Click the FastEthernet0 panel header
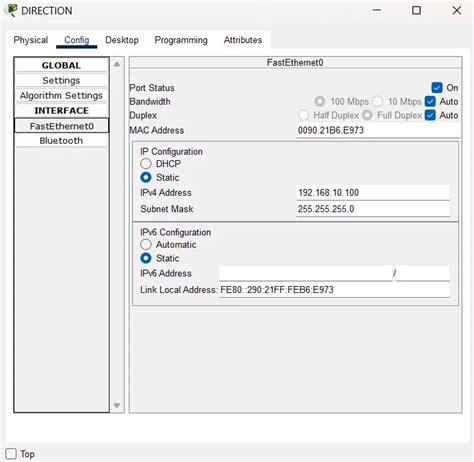Screen dimensions: 474x462 (295, 63)
